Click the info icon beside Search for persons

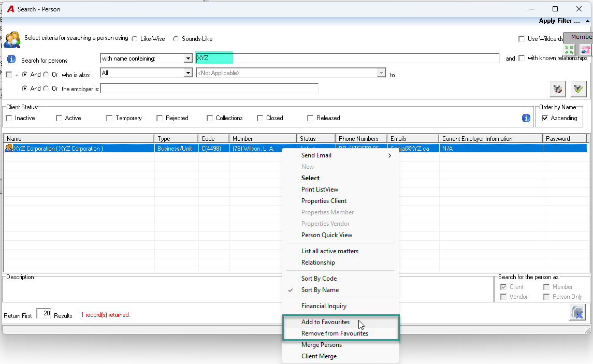(11, 60)
